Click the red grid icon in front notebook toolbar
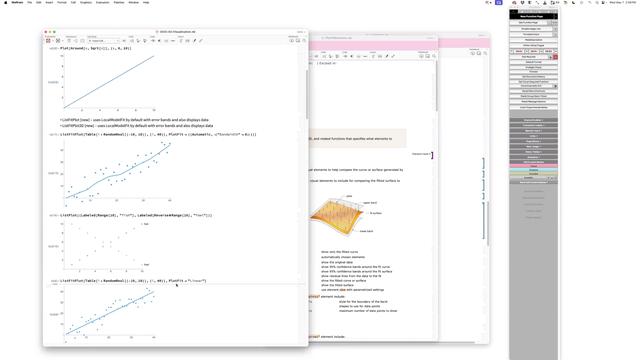The height and width of the screenshot is (360, 640). [48, 41]
